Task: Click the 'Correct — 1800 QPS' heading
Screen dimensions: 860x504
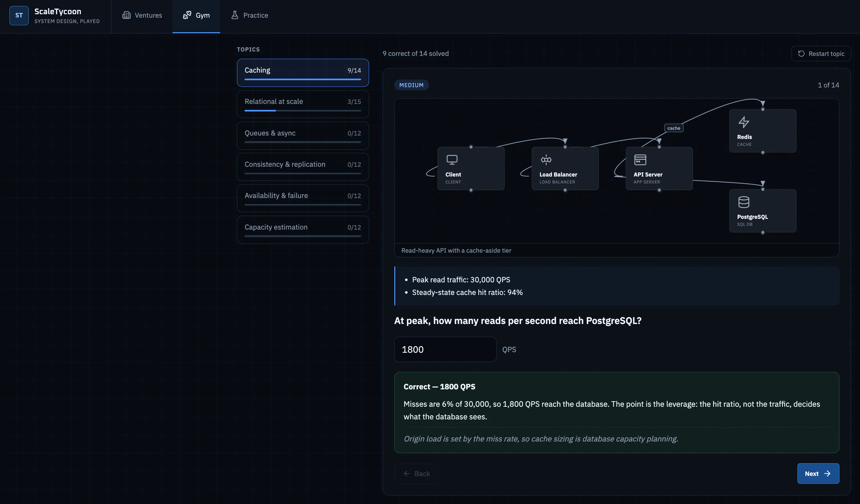Action: 439,387
